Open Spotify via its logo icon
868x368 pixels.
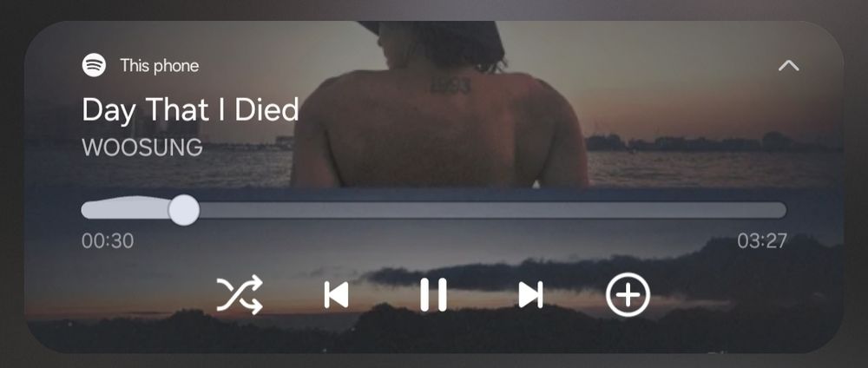click(94, 65)
